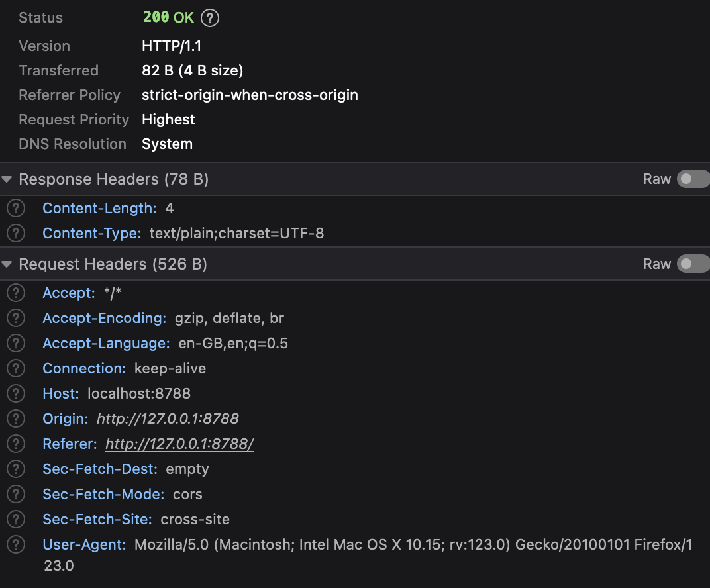Click the help icon beside Accept-Encoding header
The image size is (710, 588).
15,318
